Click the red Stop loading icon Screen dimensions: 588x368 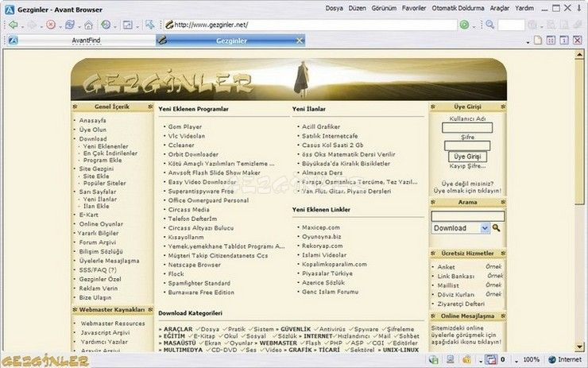coord(51,25)
